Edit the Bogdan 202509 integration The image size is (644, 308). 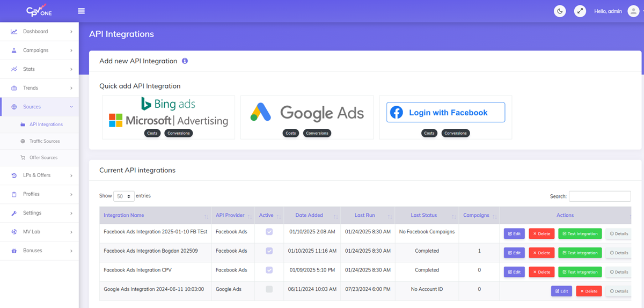coord(514,253)
